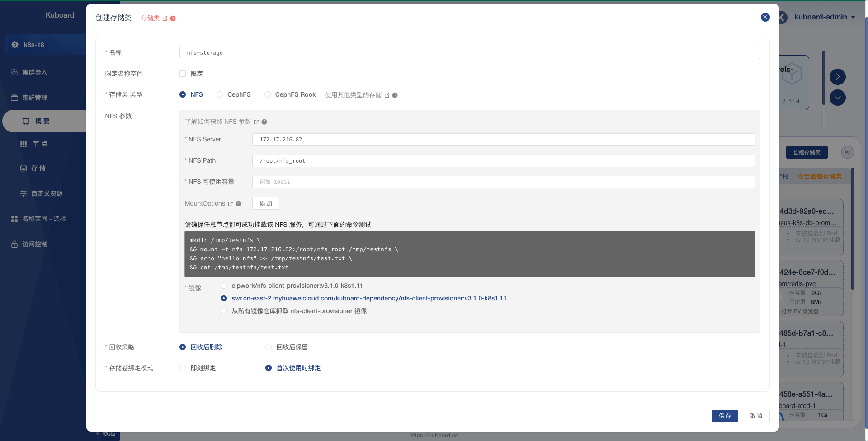868x441 pixels.
Task: Select the NFS storage type radio
Action: [183, 94]
